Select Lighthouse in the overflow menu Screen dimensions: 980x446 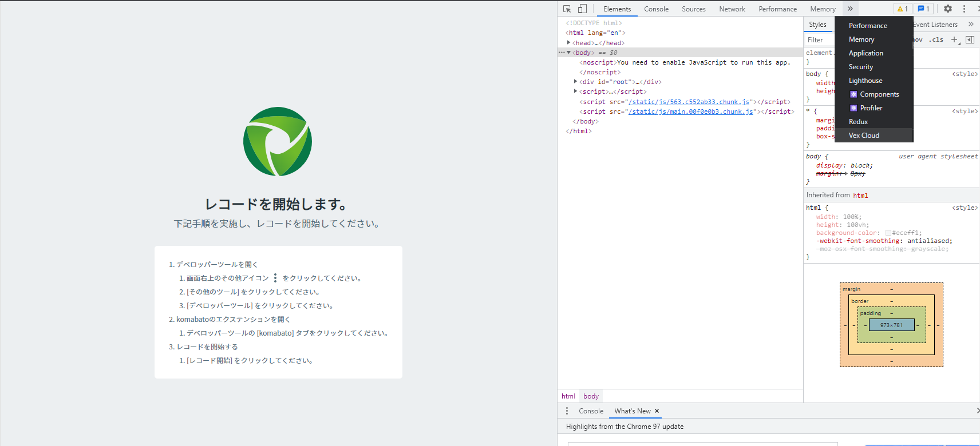(x=874, y=81)
